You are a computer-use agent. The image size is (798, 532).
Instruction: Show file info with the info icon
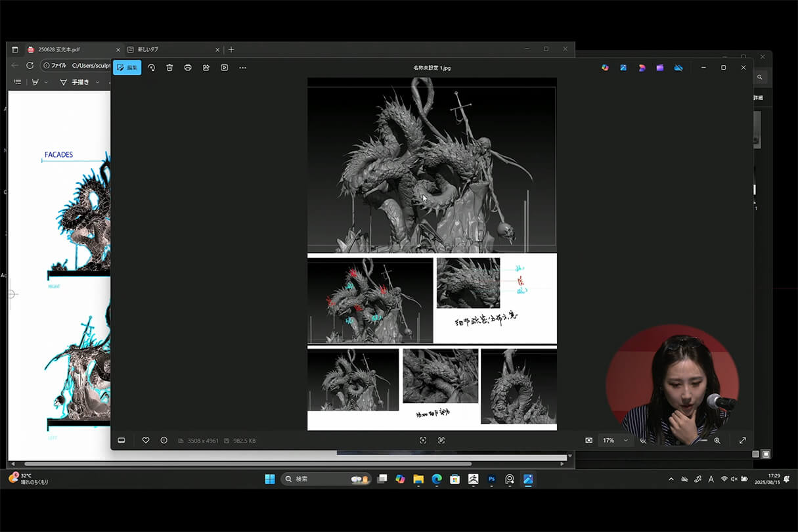click(x=164, y=440)
